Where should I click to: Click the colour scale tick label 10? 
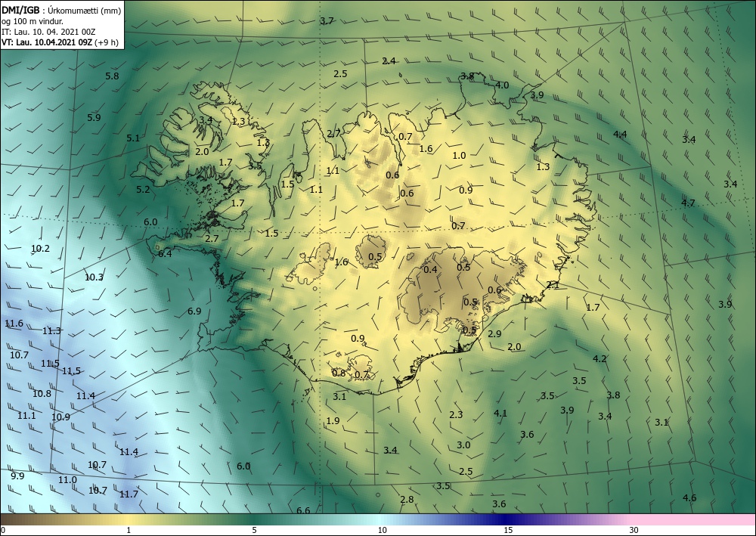click(382, 530)
